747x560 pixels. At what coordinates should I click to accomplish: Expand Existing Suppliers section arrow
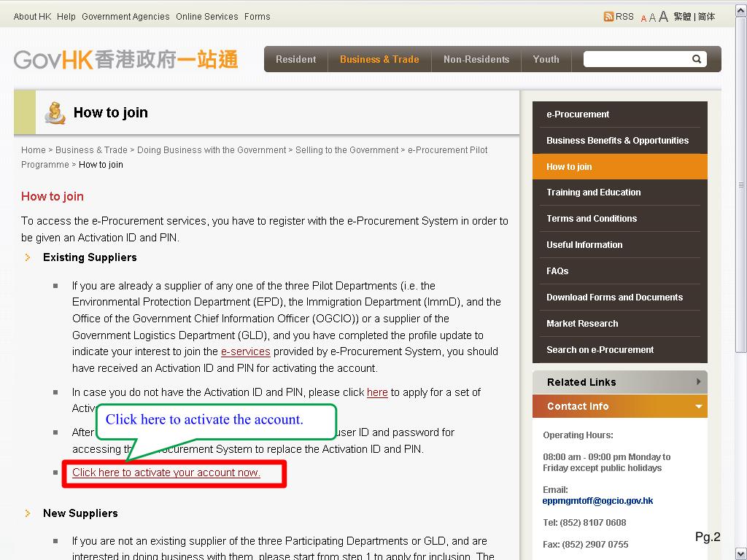pyautogui.click(x=28, y=257)
